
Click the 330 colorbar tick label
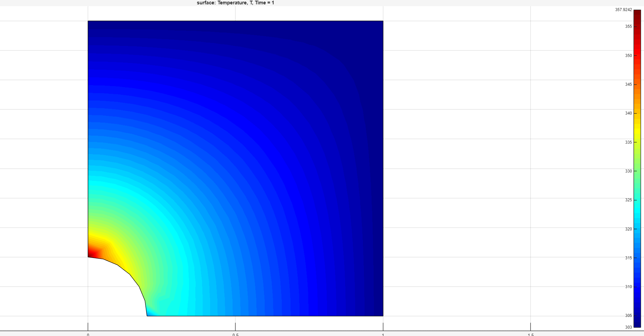[628, 171]
